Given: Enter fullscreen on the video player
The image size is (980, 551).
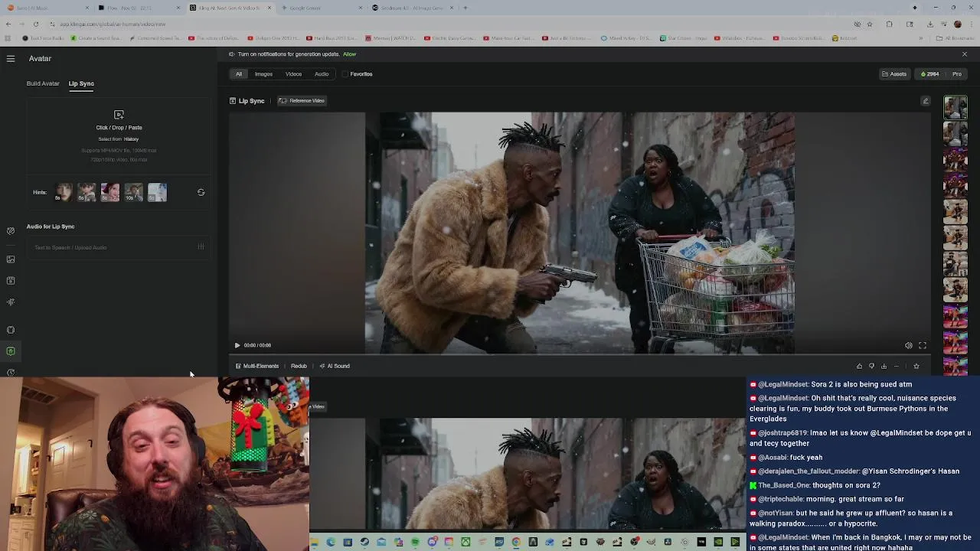Looking at the screenshot, I should pyautogui.click(x=922, y=345).
